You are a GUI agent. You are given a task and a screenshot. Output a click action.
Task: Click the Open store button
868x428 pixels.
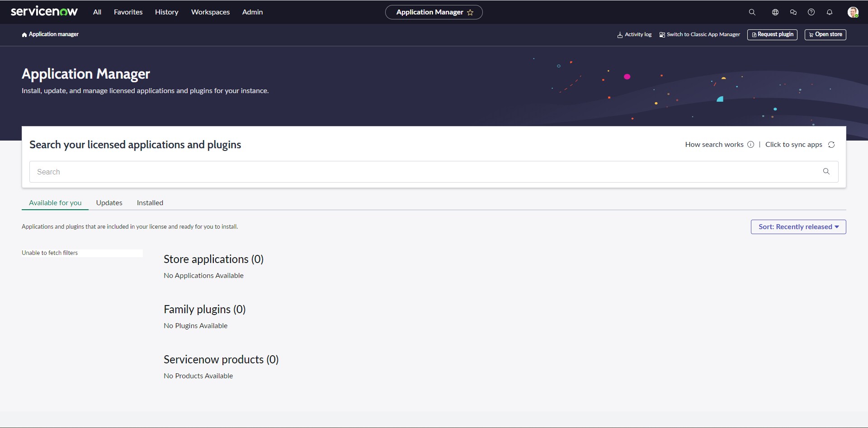pyautogui.click(x=826, y=34)
